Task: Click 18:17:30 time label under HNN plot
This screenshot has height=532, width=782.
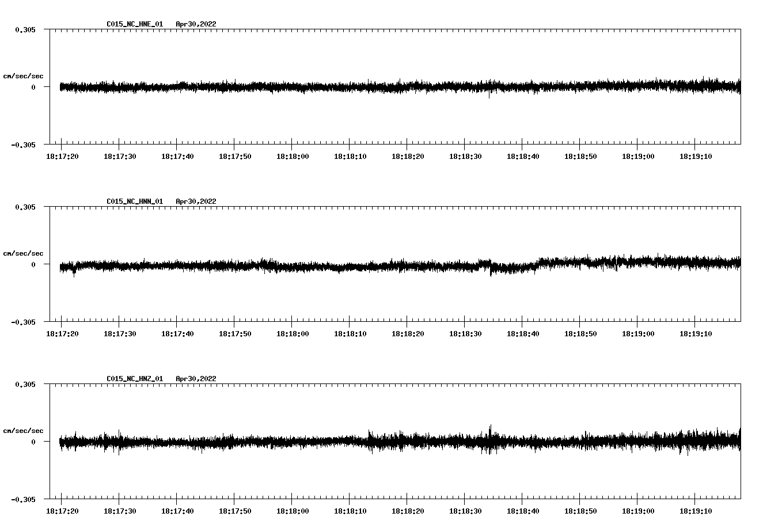Action: (120, 334)
